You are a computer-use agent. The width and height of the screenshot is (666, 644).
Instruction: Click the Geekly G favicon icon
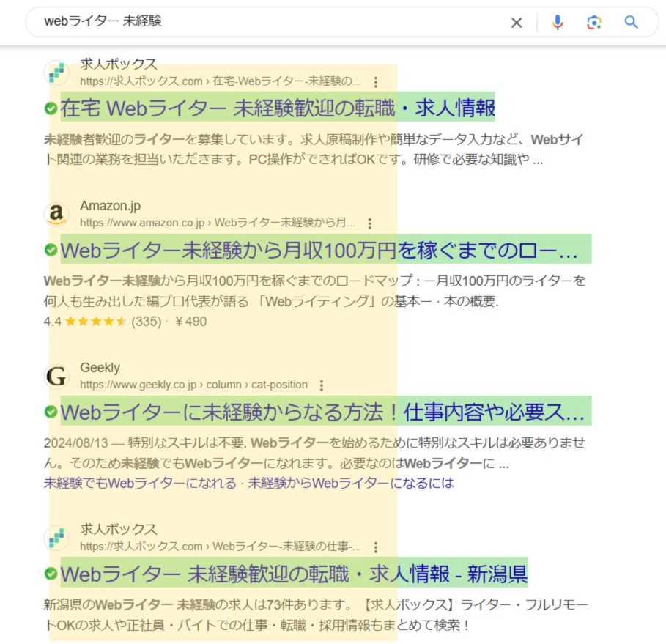[56, 376]
